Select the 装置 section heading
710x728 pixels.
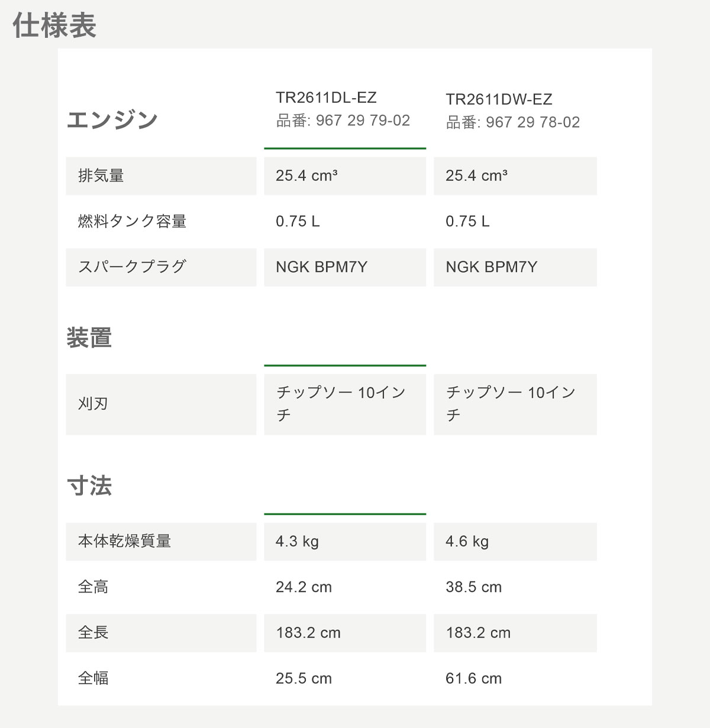[89, 338]
